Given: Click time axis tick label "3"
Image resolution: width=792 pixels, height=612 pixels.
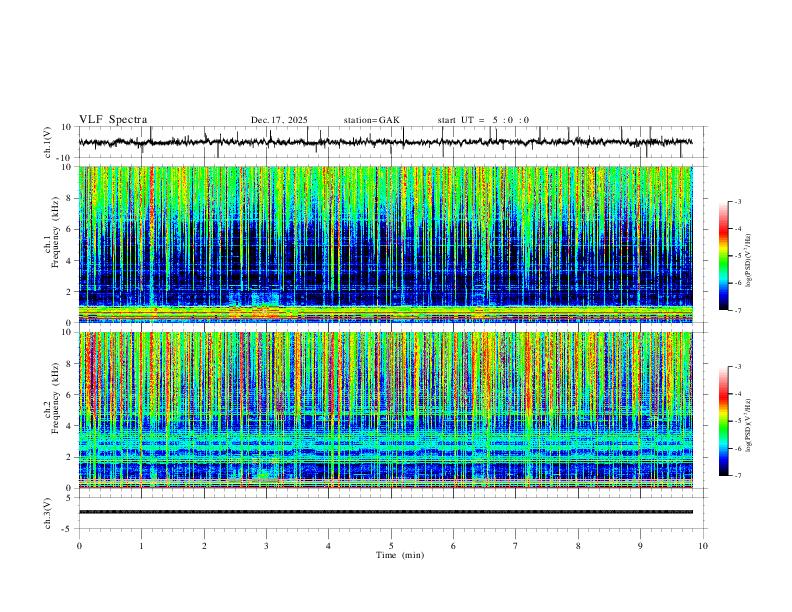Looking at the screenshot, I should click(x=266, y=546).
